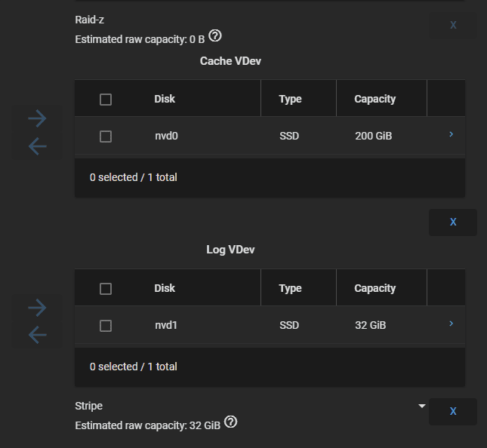487x448 pixels.
Task: Expand nvd0 row details chevron
Action: click(x=451, y=134)
